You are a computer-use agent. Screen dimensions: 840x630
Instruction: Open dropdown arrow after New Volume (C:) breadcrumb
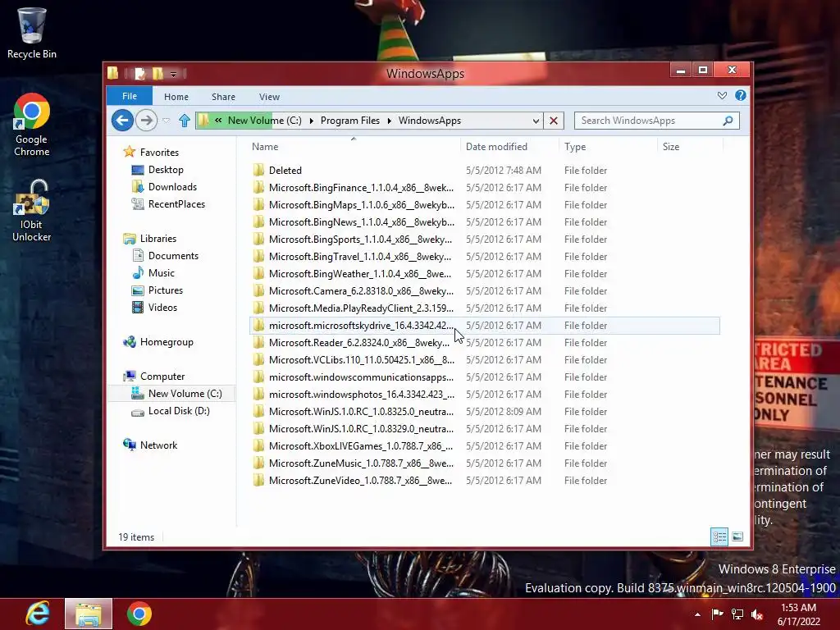(311, 121)
